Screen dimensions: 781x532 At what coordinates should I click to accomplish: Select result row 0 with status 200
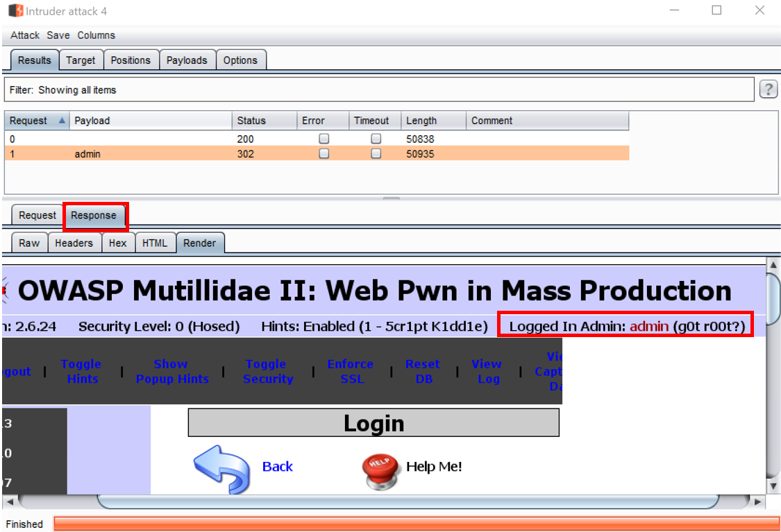(x=317, y=138)
